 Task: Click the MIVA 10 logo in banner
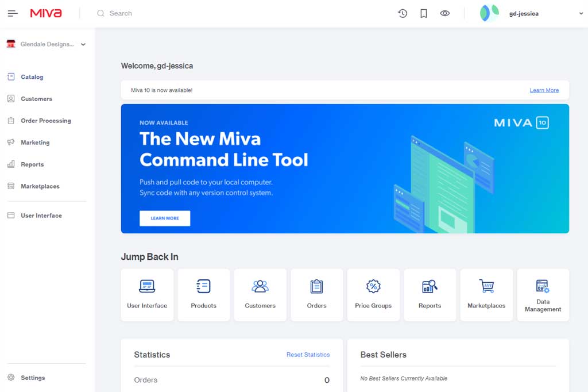[x=521, y=123]
